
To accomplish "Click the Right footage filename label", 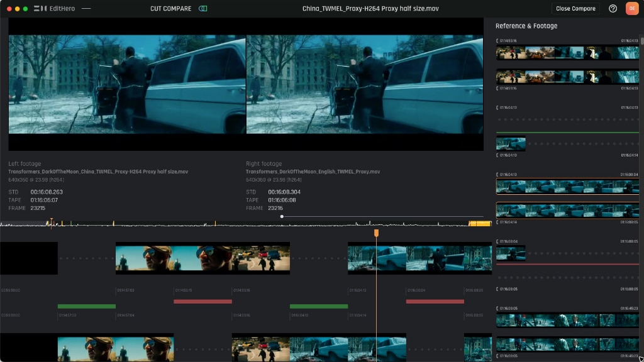I will [313, 172].
